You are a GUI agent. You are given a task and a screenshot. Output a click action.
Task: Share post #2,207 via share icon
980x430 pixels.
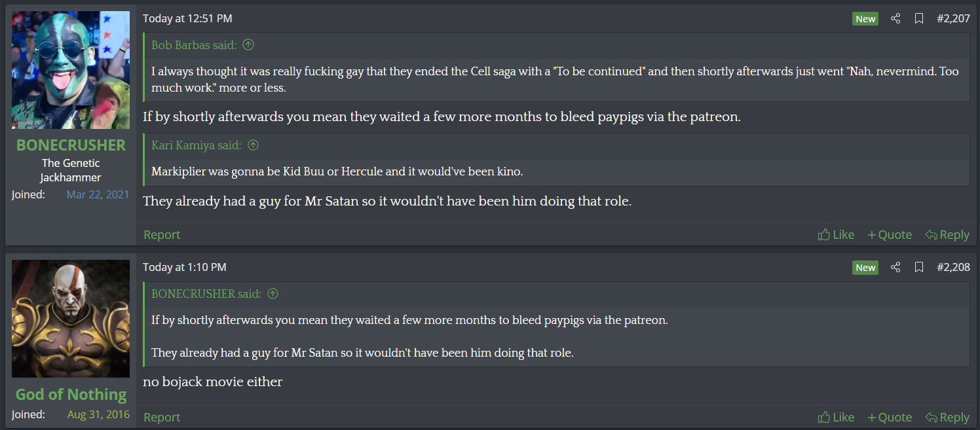click(x=895, y=18)
